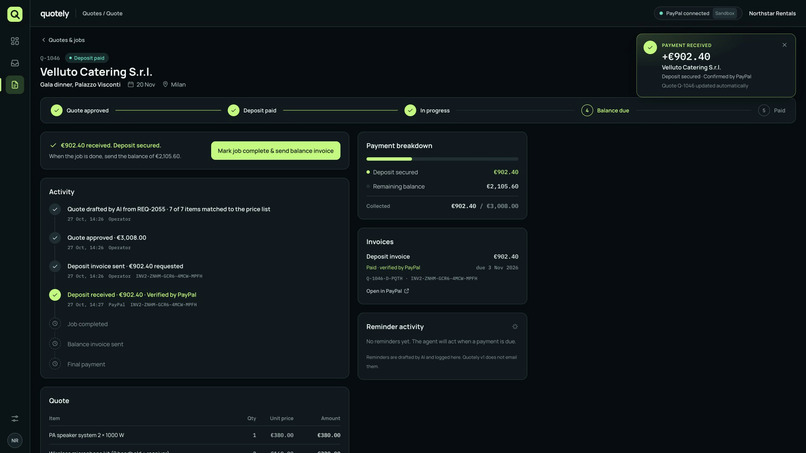This screenshot has height=453, width=806.
Task: Click the Q-1046 quote number
Action: coord(50,58)
